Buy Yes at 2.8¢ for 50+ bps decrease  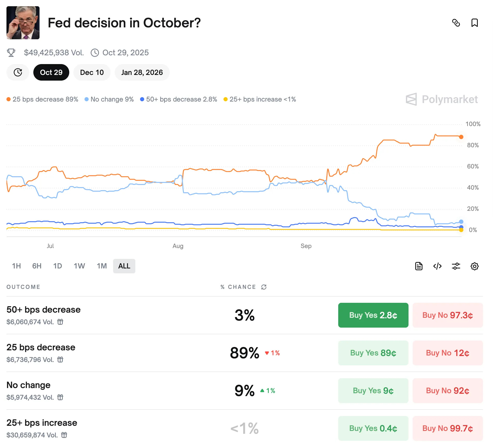click(x=373, y=315)
